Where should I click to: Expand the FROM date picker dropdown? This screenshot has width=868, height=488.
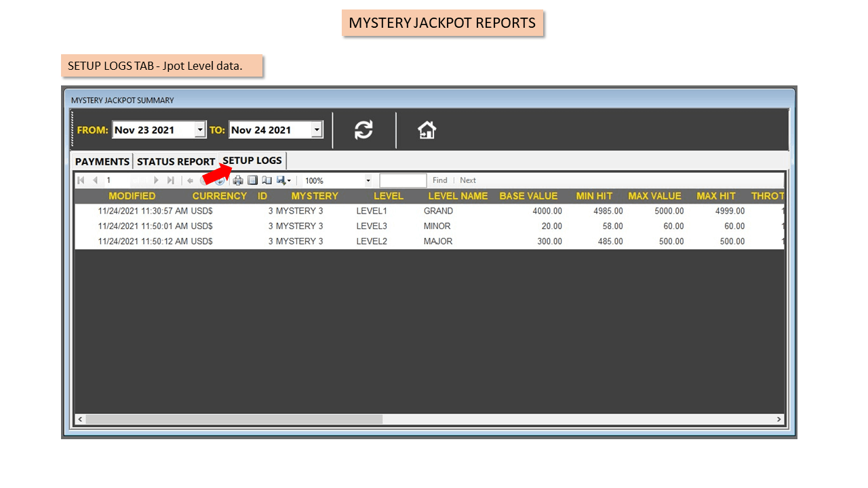[x=199, y=129]
